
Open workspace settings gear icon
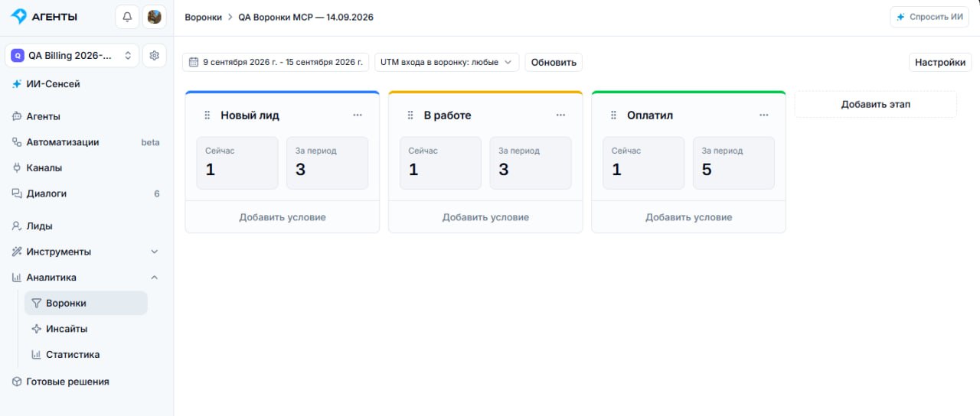pyautogui.click(x=155, y=55)
